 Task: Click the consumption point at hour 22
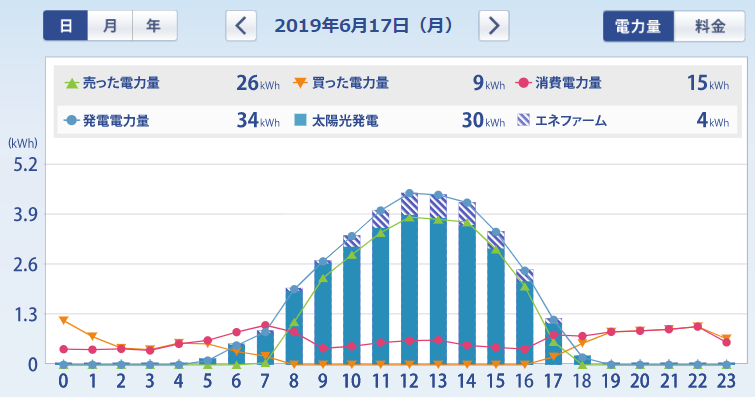click(x=698, y=327)
